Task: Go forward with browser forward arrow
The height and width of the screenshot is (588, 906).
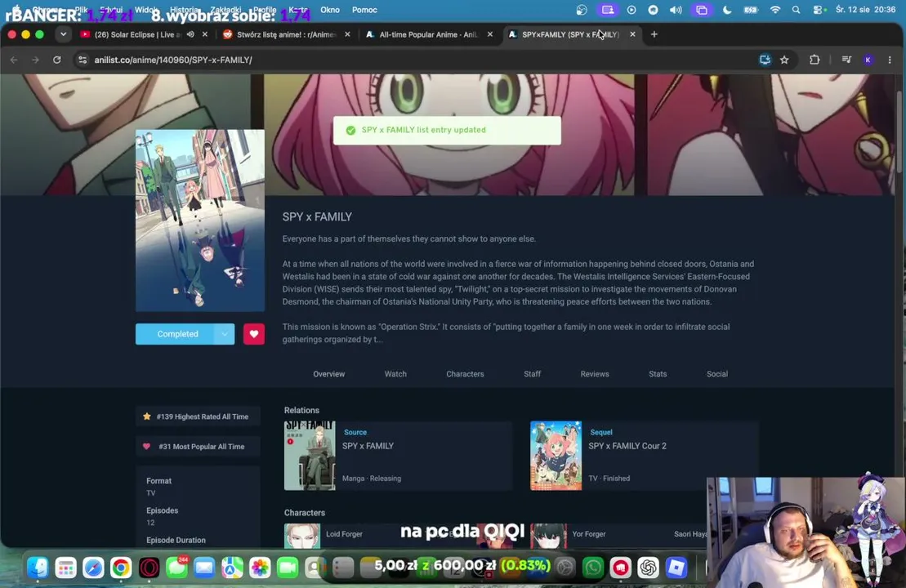Action: pyautogui.click(x=35, y=60)
